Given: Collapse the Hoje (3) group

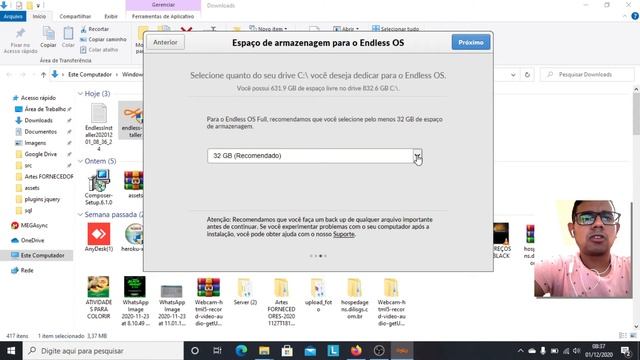Looking at the screenshot, I should pyautogui.click(x=80, y=94).
